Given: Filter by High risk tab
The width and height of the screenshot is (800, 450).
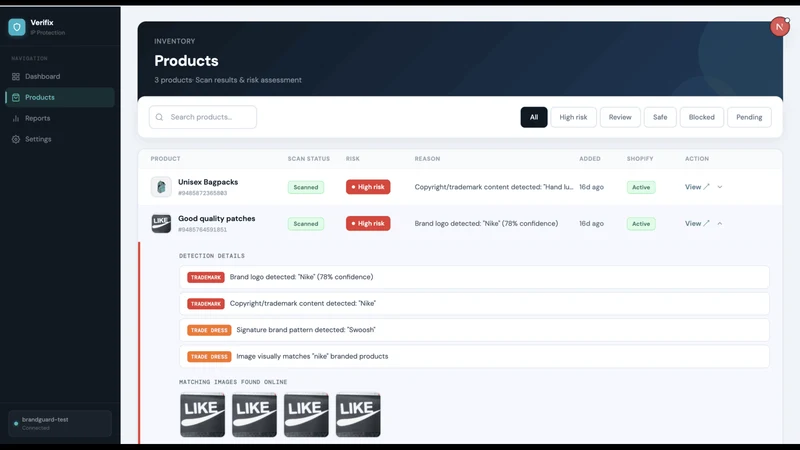Looking at the screenshot, I should point(573,117).
